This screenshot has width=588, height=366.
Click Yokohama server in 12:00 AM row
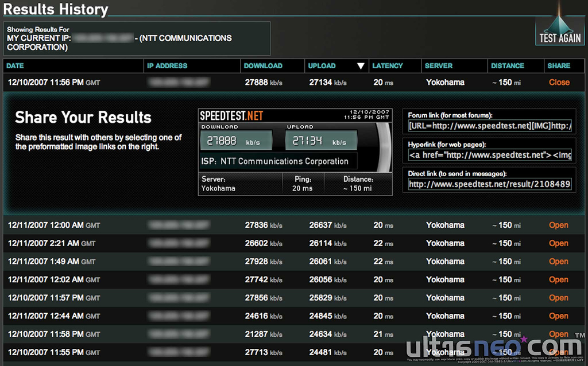445,225
